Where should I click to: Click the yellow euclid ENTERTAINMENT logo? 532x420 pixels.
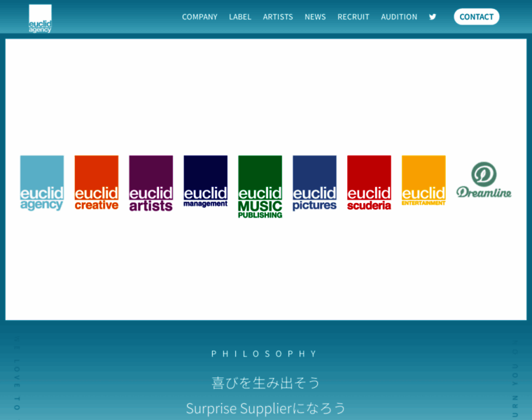click(x=423, y=181)
